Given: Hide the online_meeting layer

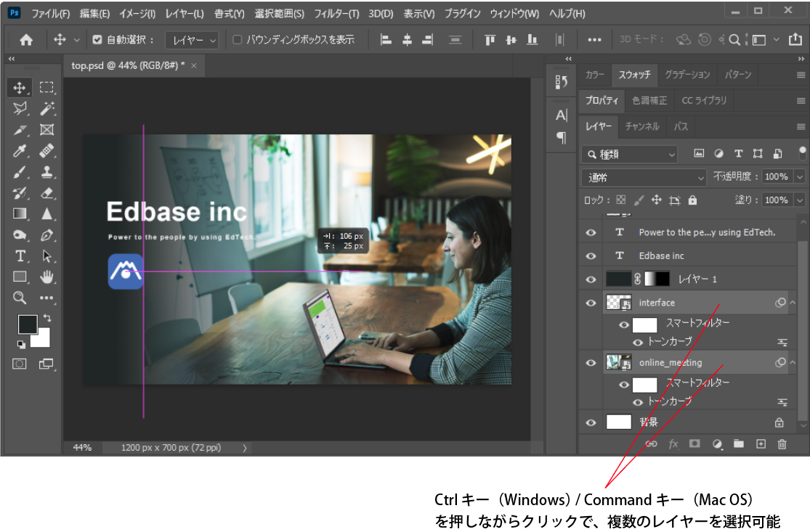Looking at the screenshot, I should click(591, 363).
